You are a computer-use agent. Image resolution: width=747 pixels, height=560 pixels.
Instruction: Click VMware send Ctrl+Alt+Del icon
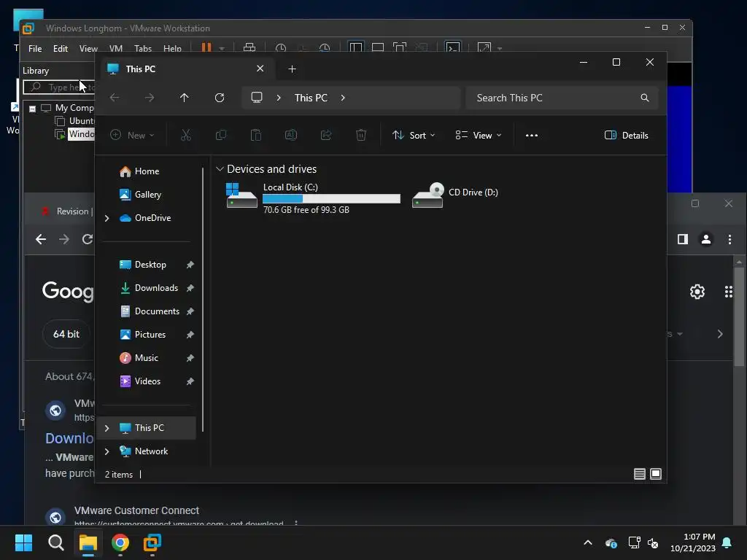(249, 48)
